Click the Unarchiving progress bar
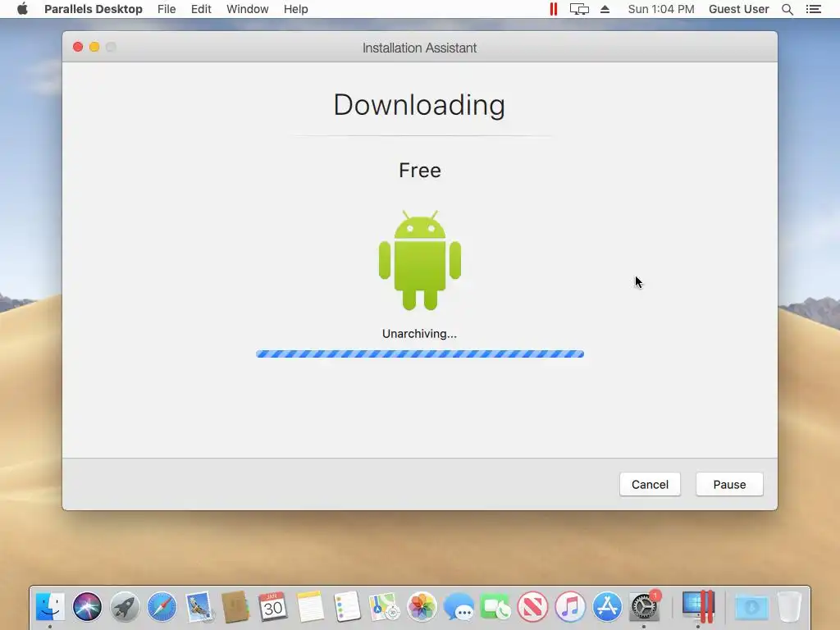 (x=420, y=354)
